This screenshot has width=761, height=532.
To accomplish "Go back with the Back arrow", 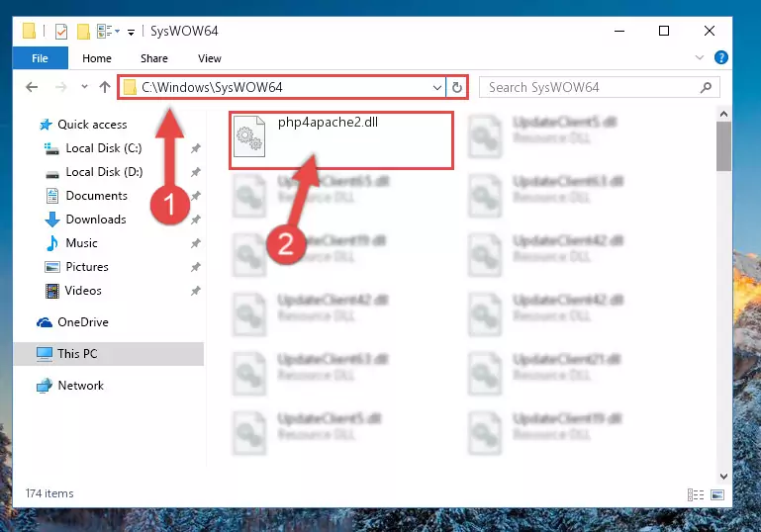I will tap(32, 87).
